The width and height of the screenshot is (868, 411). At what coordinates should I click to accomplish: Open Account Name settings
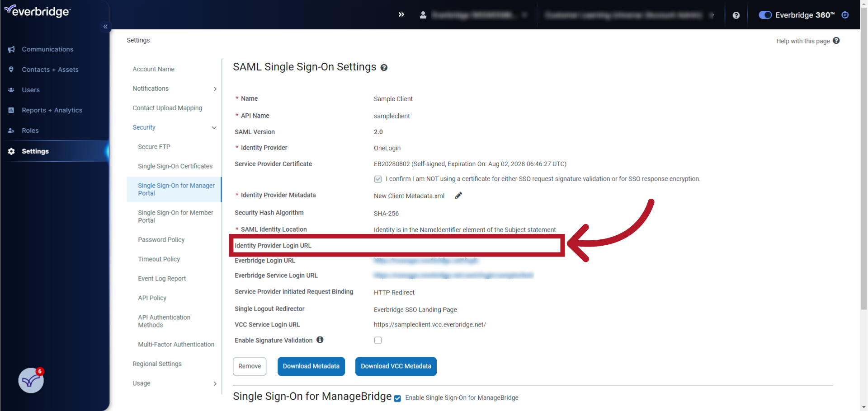pyautogui.click(x=153, y=69)
